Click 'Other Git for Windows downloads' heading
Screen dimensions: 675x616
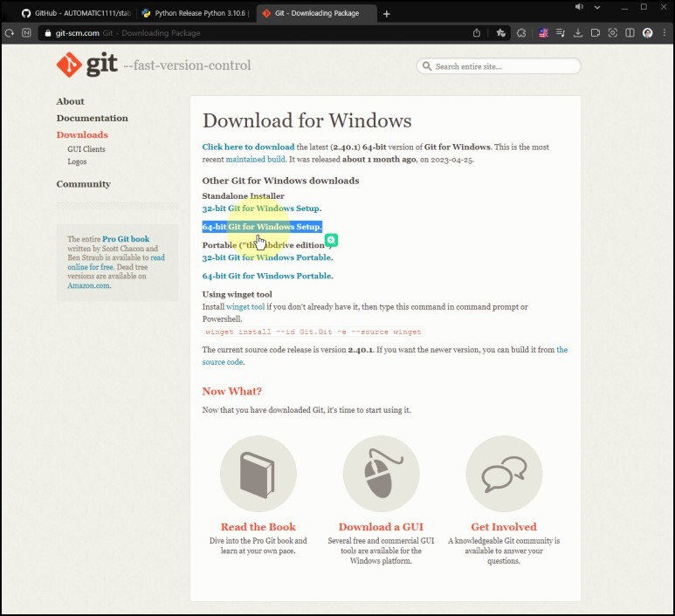click(280, 181)
